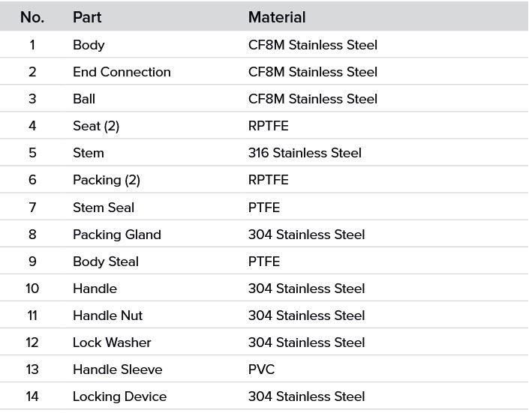
Task: Select the Locking Device entry
Action: 120,397
